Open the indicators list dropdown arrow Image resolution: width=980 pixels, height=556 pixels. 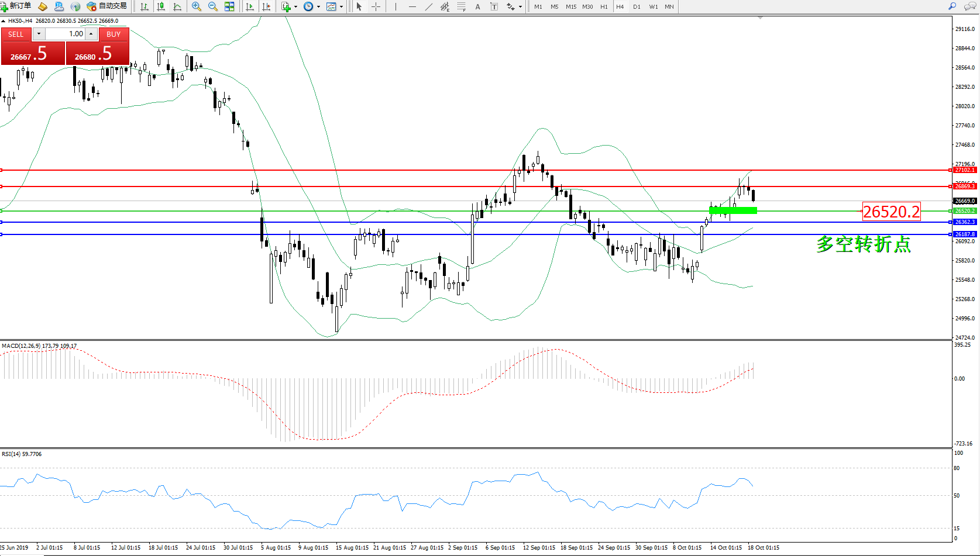pyautogui.click(x=295, y=7)
